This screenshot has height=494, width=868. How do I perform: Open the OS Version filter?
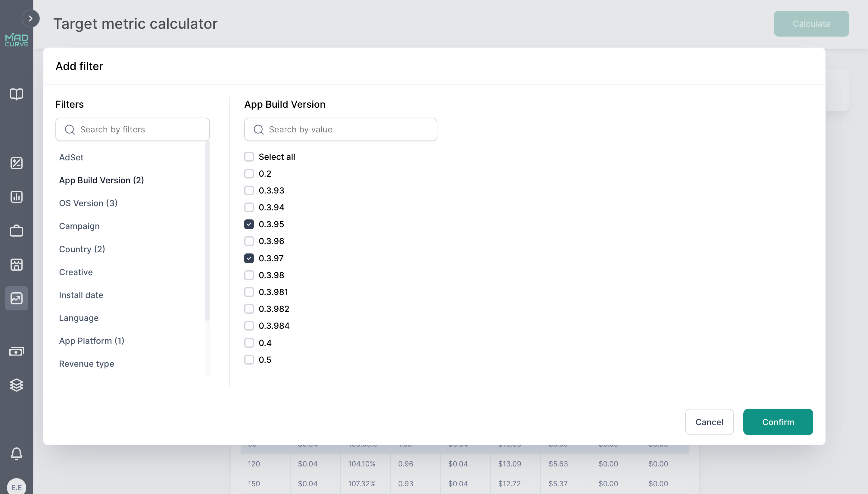[x=88, y=203]
